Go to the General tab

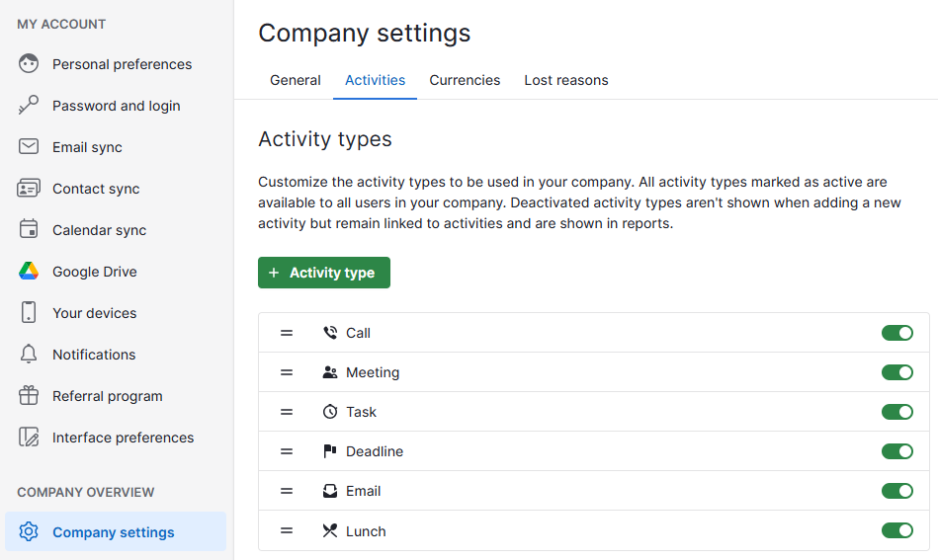point(295,80)
